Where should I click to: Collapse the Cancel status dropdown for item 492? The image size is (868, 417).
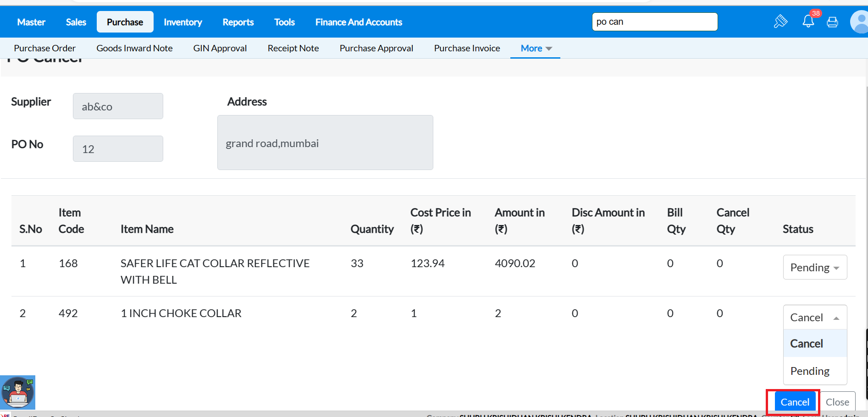click(x=814, y=317)
